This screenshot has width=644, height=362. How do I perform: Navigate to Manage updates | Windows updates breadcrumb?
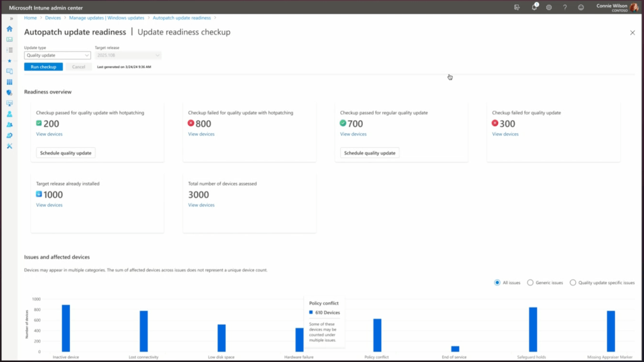pyautogui.click(x=106, y=18)
